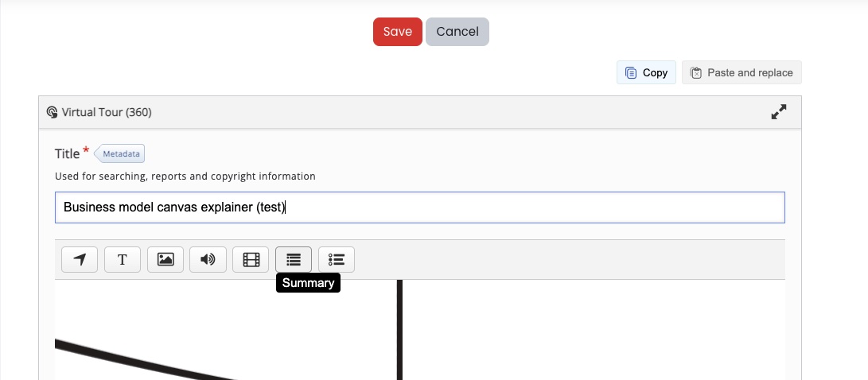
Task: Copy the content with Copy button
Action: tap(646, 72)
